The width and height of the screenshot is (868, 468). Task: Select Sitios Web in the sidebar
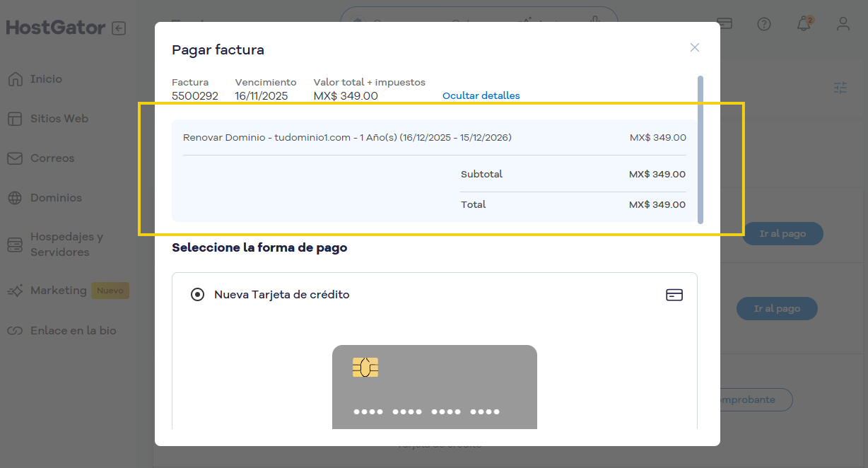59,118
